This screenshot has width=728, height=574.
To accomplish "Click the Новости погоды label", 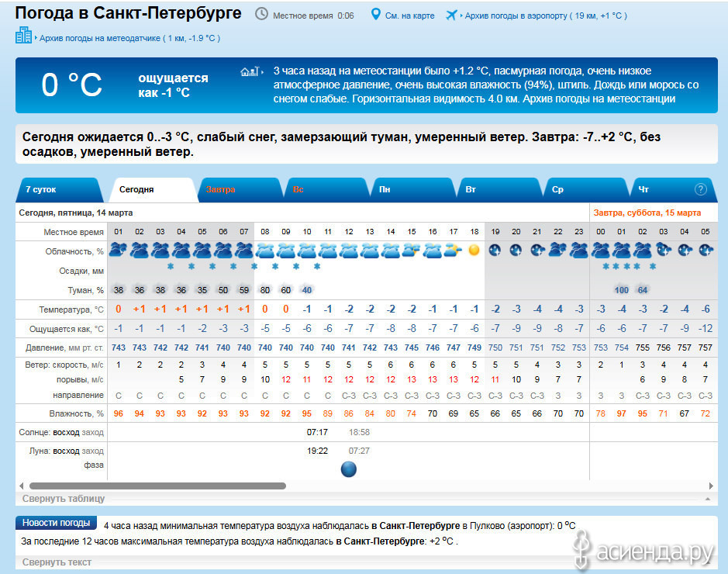I will click(57, 523).
